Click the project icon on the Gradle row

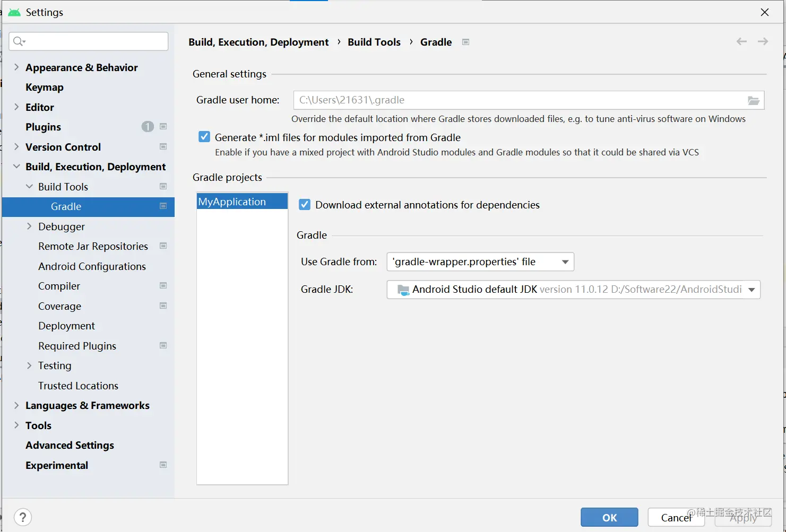(x=163, y=206)
